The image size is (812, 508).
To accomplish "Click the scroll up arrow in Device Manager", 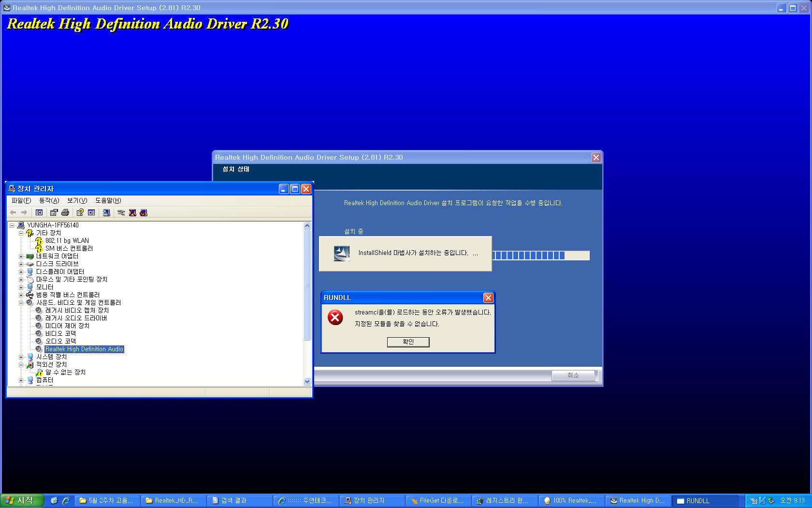I will (307, 225).
